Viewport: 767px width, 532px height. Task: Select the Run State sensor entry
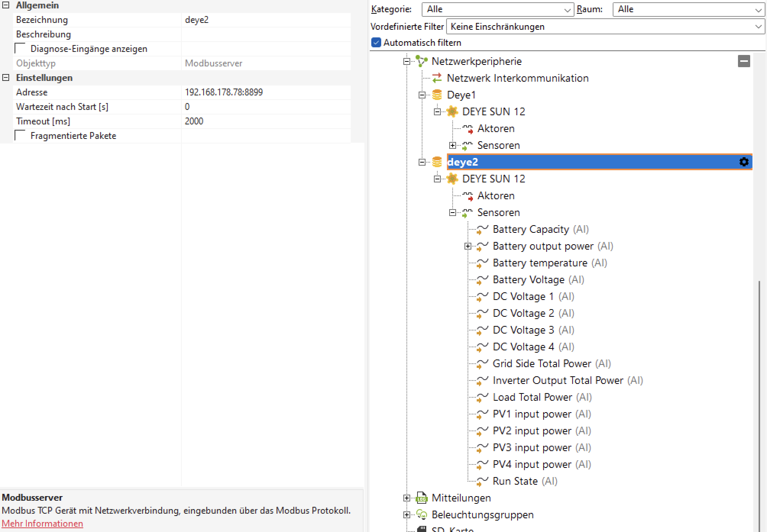point(515,481)
